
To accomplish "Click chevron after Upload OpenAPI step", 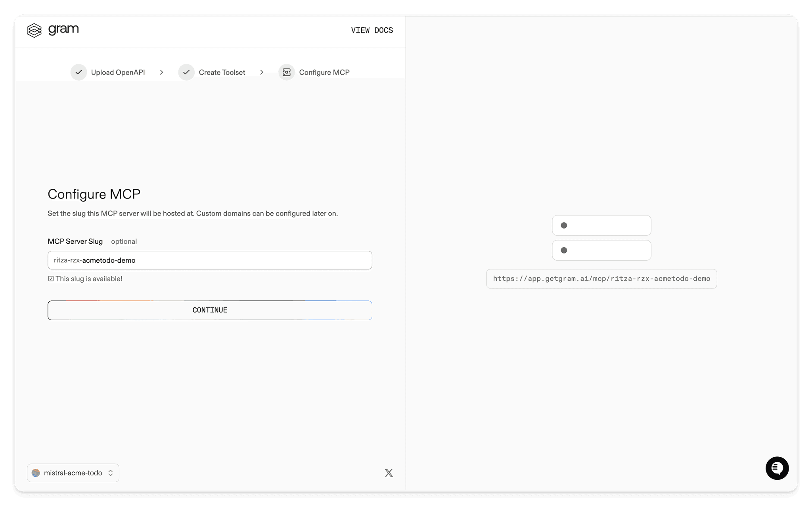I will pyautogui.click(x=161, y=72).
